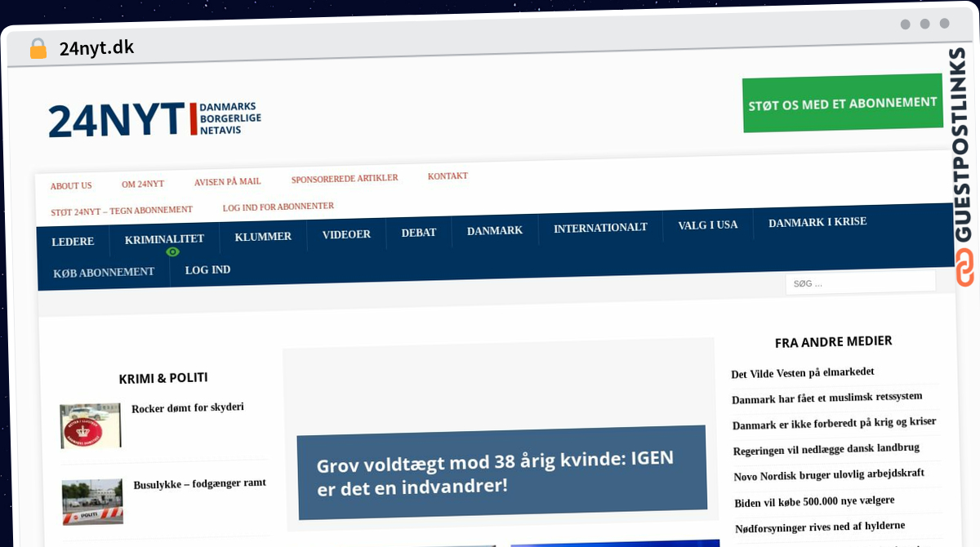Read the Rocker dømt for skyderi article
The height and width of the screenshot is (547, 980).
tap(188, 407)
